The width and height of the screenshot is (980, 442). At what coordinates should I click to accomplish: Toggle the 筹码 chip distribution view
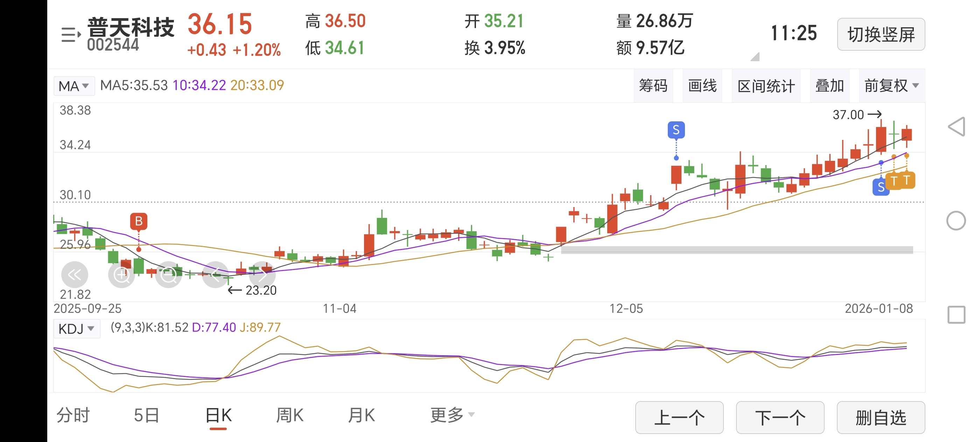click(653, 86)
